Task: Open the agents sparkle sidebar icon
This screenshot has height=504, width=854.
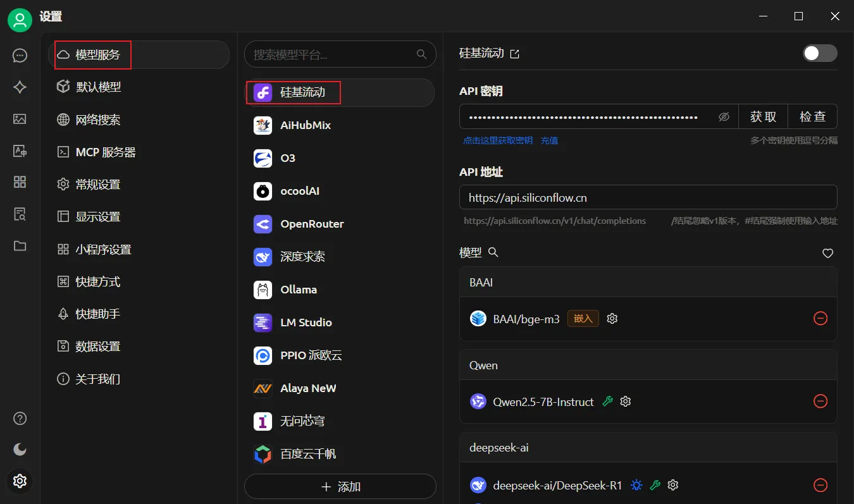Action: (20, 87)
